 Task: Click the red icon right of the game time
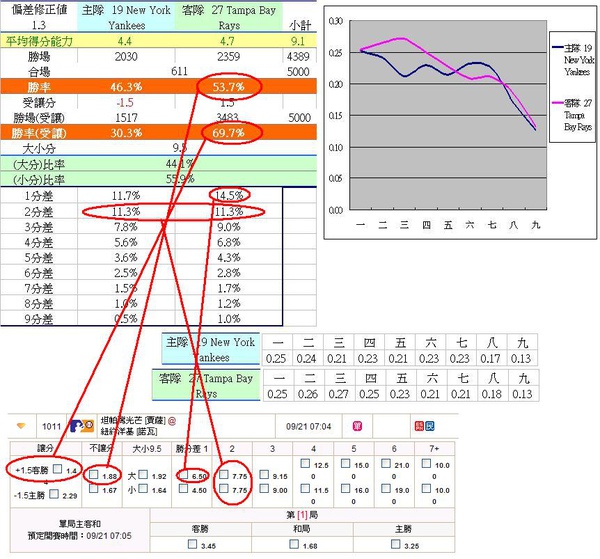419,426
